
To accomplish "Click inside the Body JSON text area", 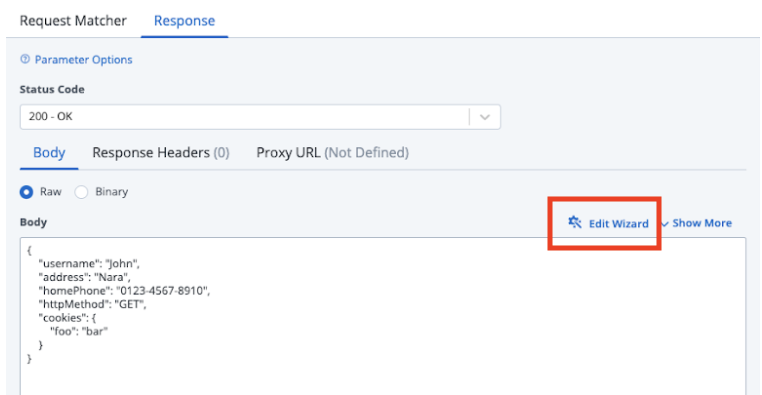I will coord(383,316).
